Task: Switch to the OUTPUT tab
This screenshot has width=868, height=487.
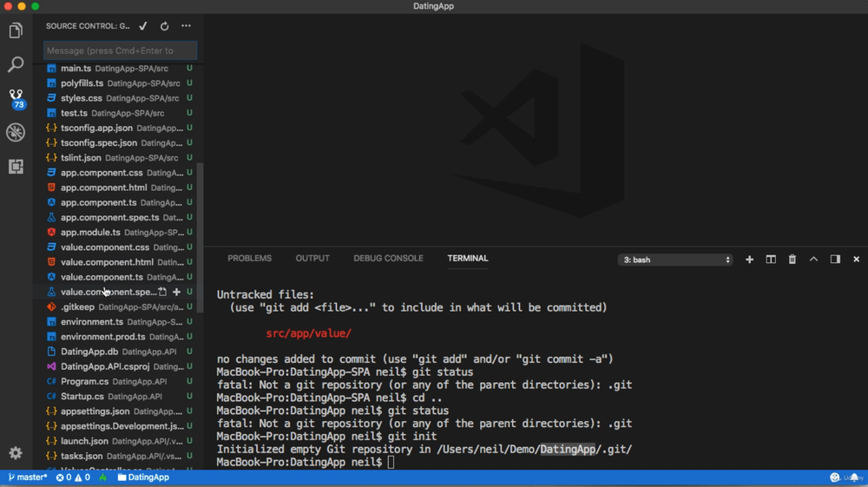Action: (312, 259)
